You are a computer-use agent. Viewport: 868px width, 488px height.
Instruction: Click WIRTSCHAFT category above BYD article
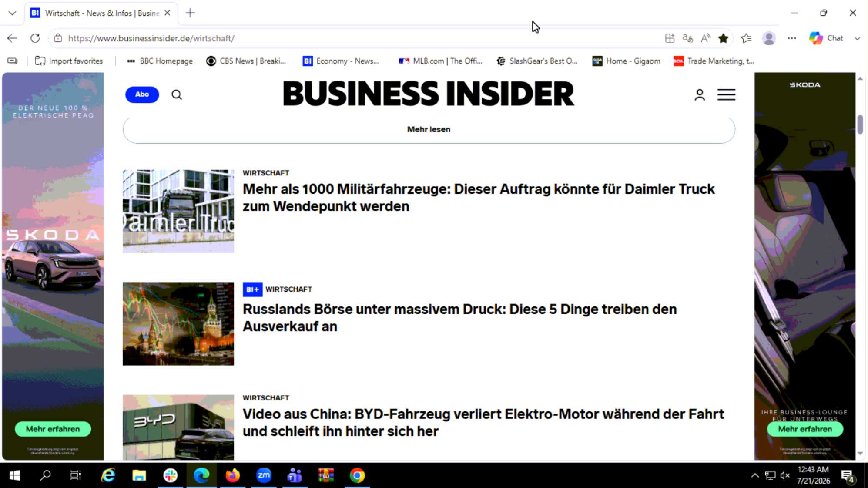tap(266, 398)
